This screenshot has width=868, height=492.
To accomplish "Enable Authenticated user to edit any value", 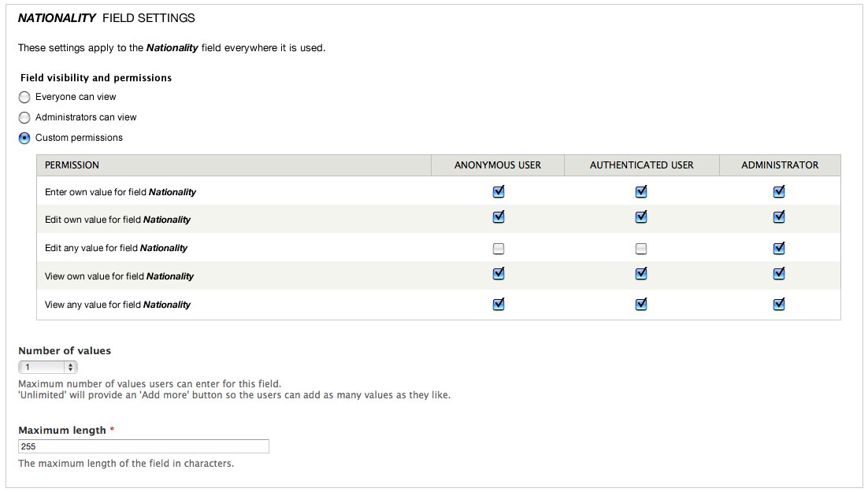I will click(x=641, y=247).
